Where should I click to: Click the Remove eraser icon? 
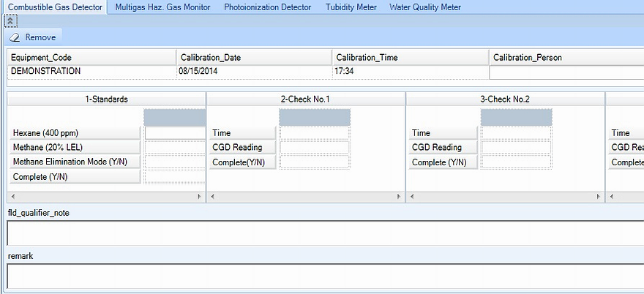[x=15, y=37]
